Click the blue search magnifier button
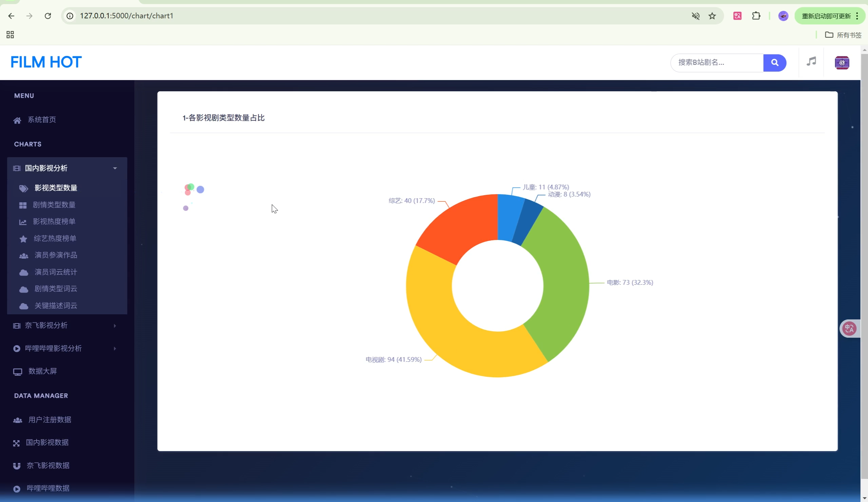Screen dimensions: 868x502 tap(774, 63)
